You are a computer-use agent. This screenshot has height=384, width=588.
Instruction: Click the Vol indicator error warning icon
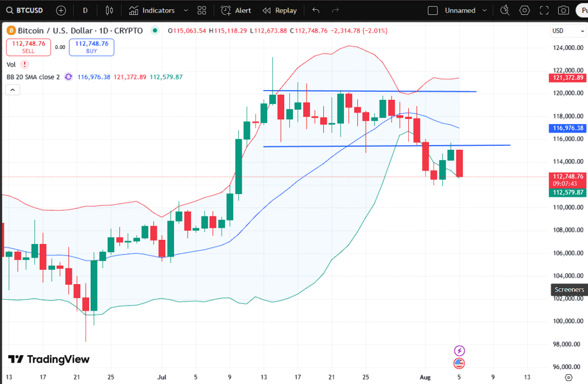click(x=25, y=65)
